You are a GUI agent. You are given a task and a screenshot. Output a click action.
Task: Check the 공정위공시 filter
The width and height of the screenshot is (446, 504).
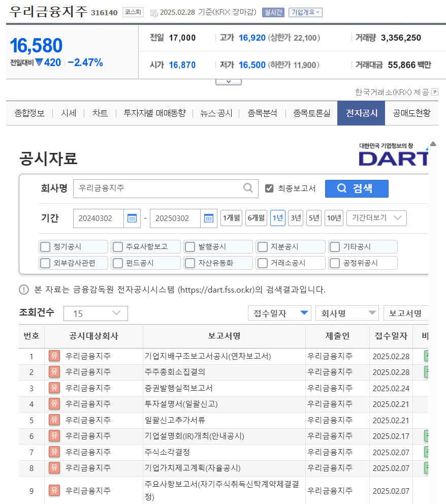click(335, 263)
